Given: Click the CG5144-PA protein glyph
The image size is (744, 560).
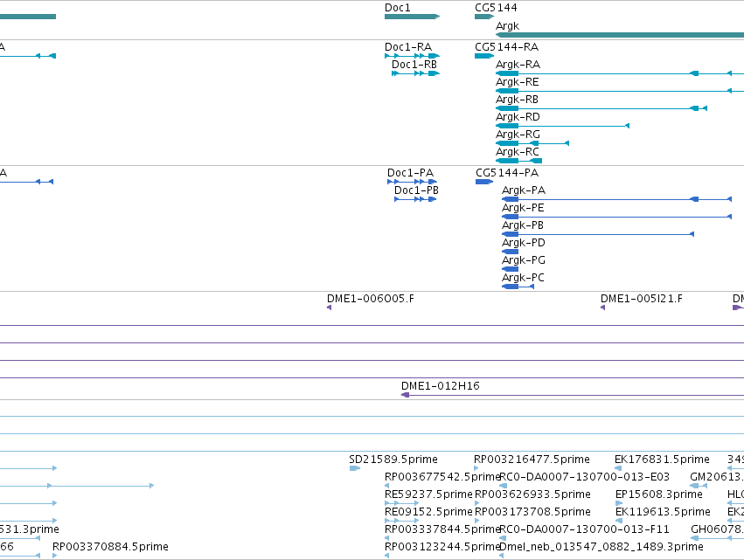Looking at the screenshot, I should click(x=484, y=182).
